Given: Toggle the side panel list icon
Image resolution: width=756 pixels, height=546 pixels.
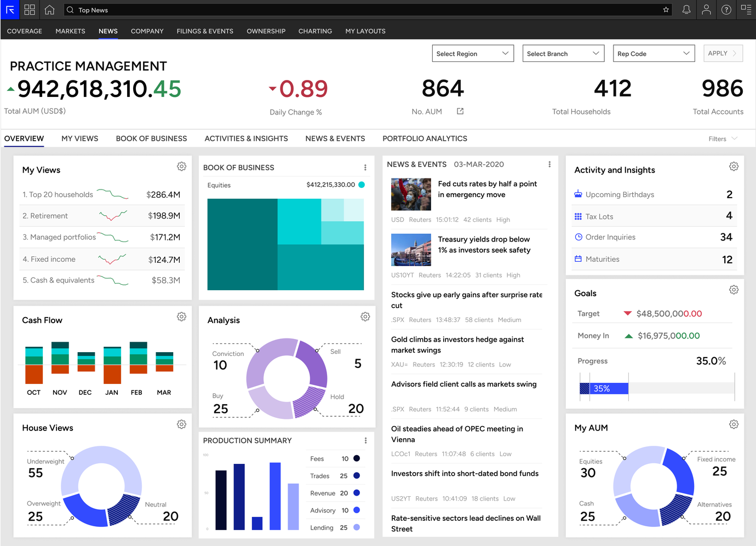Looking at the screenshot, I should click(x=746, y=9).
